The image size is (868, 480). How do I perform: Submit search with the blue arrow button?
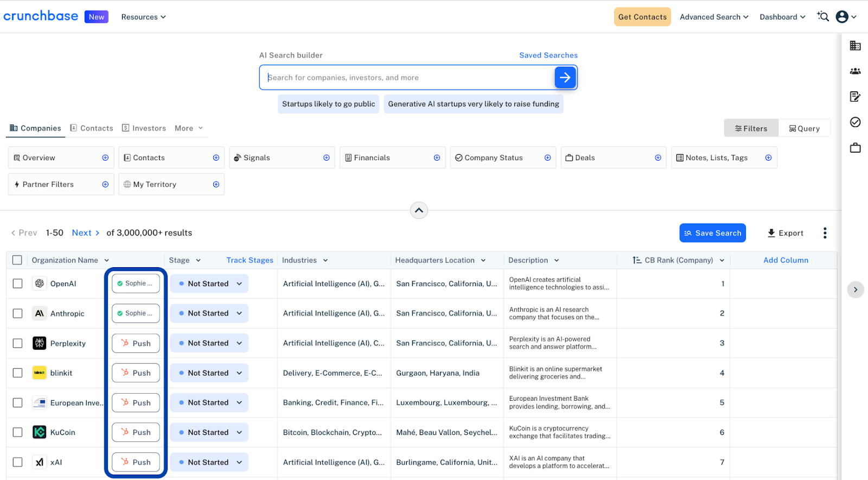click(565, 78)
